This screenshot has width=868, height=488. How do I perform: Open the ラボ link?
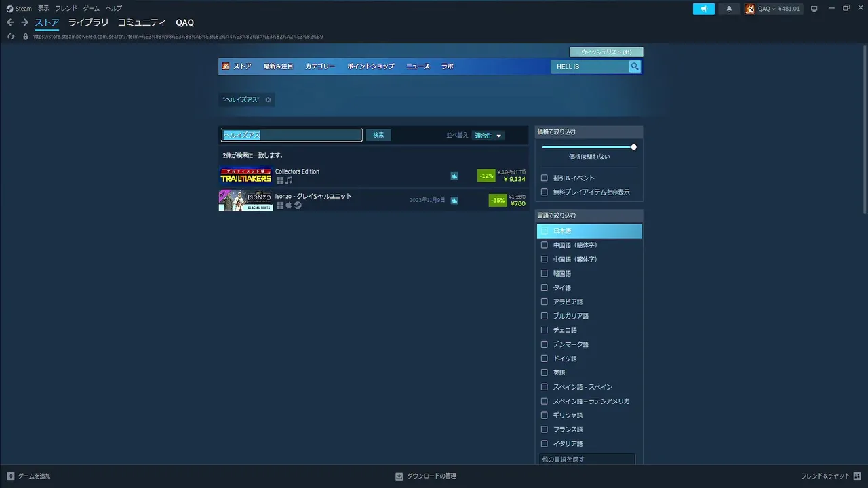click(448, 66)
